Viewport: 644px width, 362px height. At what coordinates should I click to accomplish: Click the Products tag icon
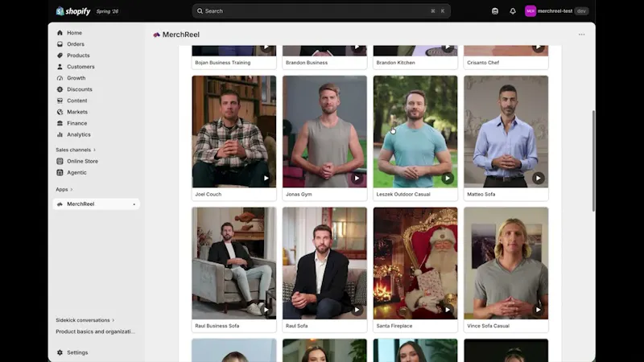point(60,56)
